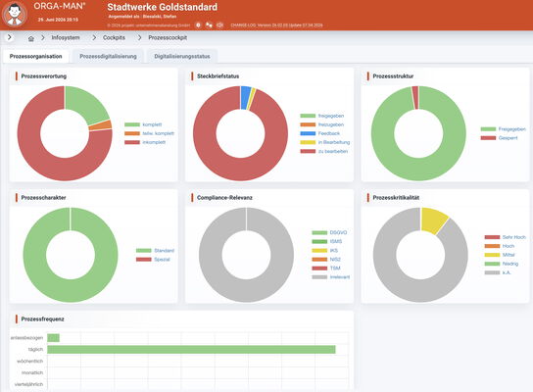Click the 'Stadtwerke Goldstandard' title
Screen dimensions: 533x392
click(162, 7)
